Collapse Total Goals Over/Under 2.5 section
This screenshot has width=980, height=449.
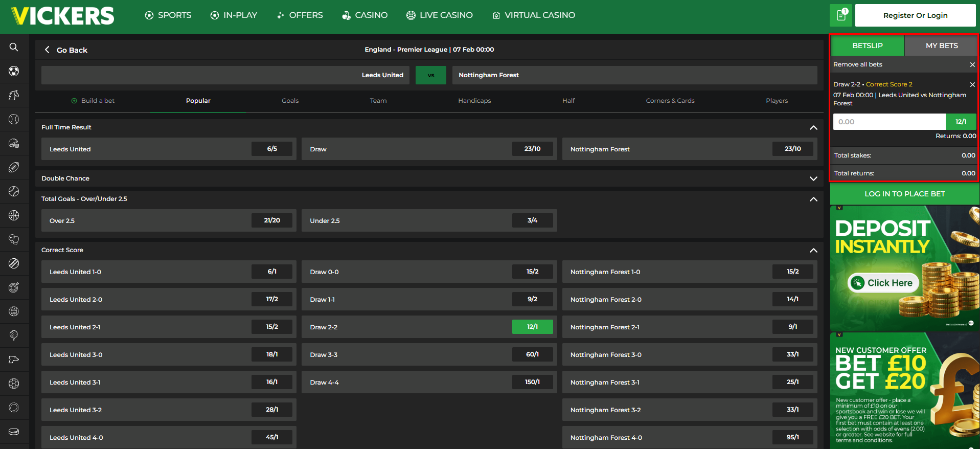[x=813, y=199]
